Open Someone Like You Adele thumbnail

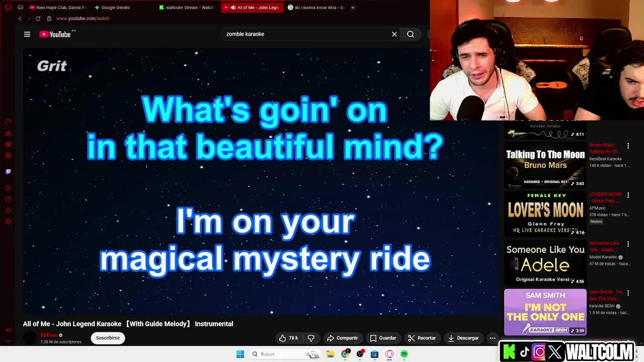[545, 262]
